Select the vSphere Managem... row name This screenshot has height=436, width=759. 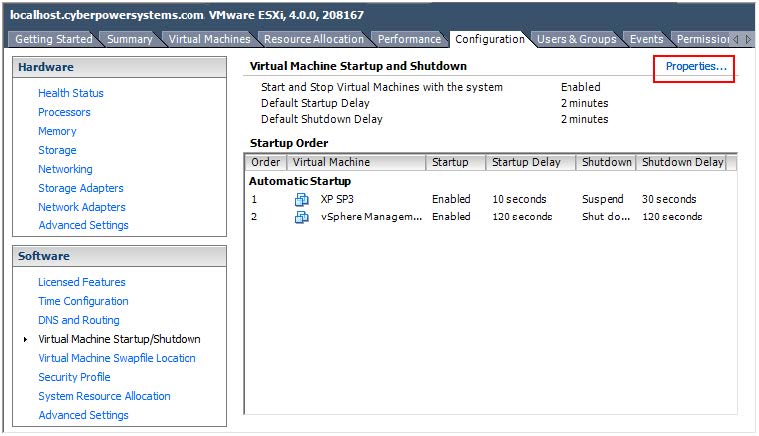371,217
